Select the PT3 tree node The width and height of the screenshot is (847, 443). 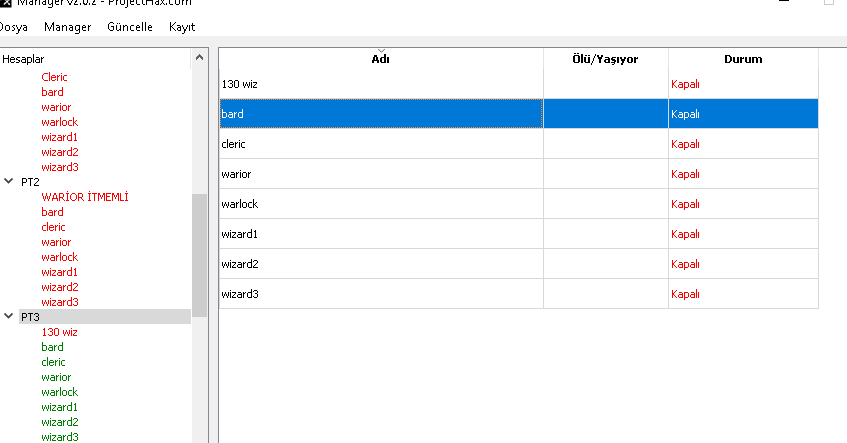pyautogui.click(x=30, y=317)
